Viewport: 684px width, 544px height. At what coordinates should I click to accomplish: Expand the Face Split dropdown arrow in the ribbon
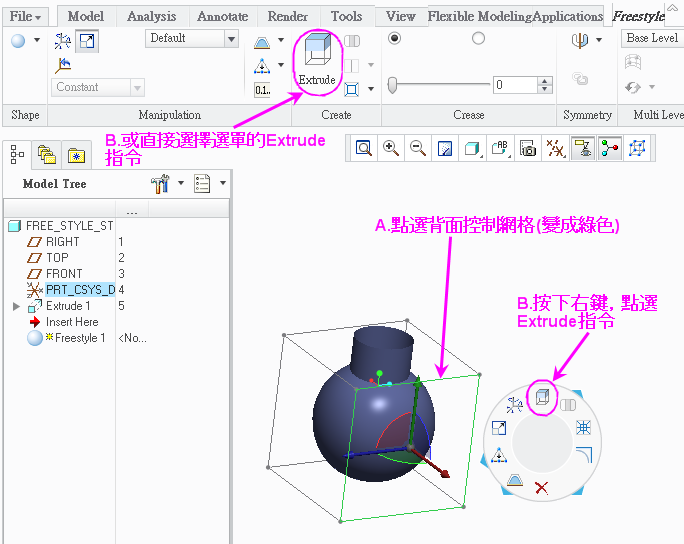pos(281,41)
